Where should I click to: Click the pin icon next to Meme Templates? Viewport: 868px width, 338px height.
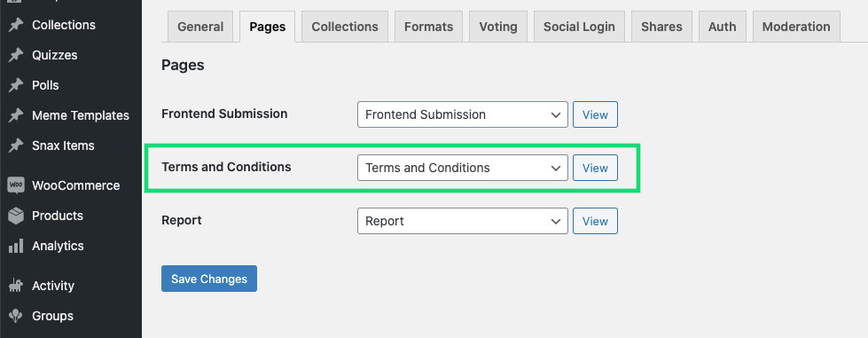point(16,115)
